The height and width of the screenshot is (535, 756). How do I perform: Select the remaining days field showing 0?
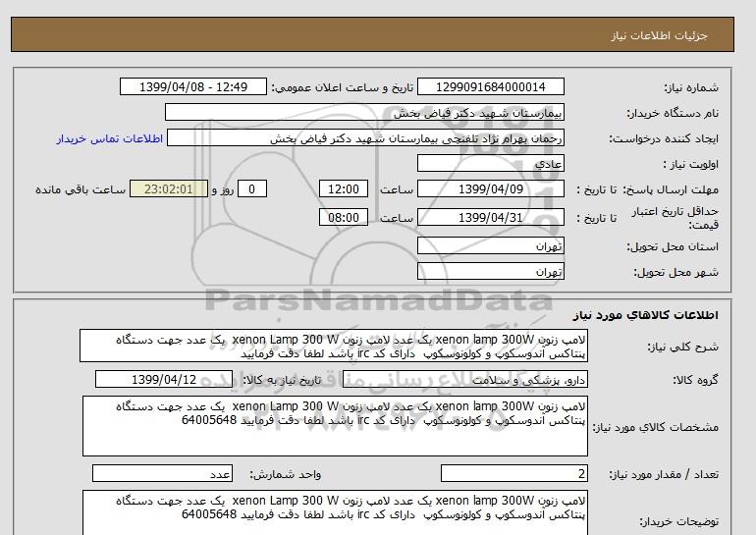251,188
